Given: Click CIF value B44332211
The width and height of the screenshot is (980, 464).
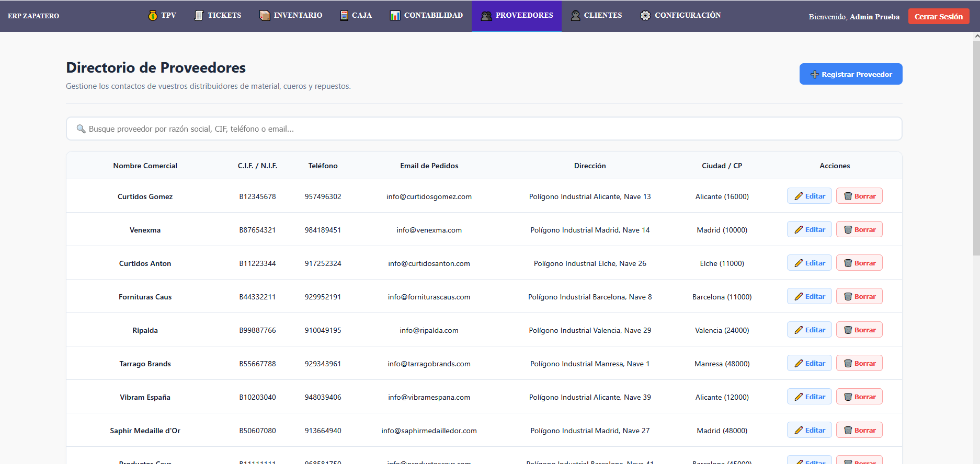Looking at the screenshot, I should click(x=258, y=297).
